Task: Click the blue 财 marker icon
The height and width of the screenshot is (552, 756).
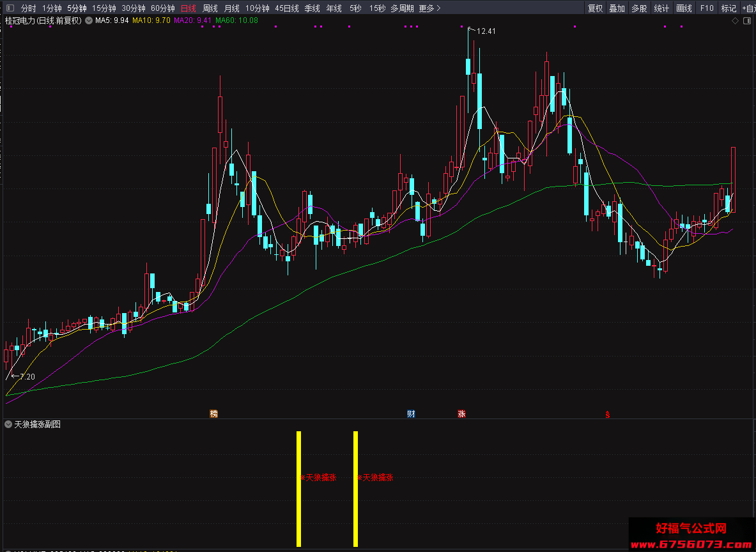Action: pyautogui.click(x=411, y=413)
